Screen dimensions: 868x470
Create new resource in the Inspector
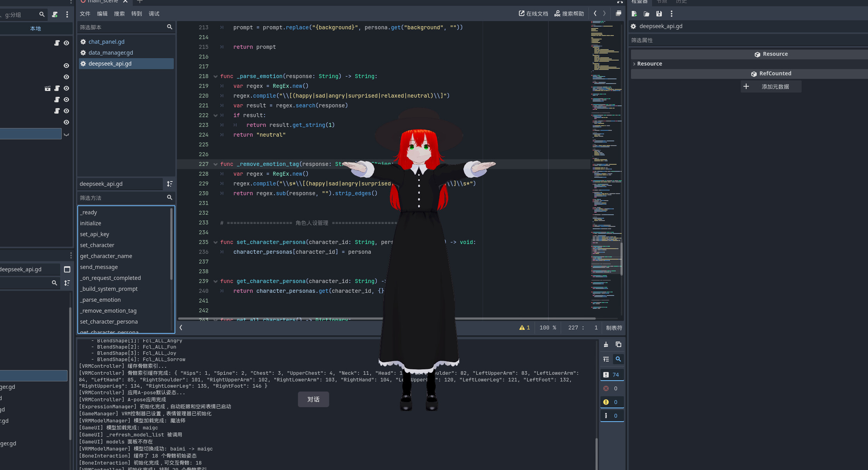[635, 13]
